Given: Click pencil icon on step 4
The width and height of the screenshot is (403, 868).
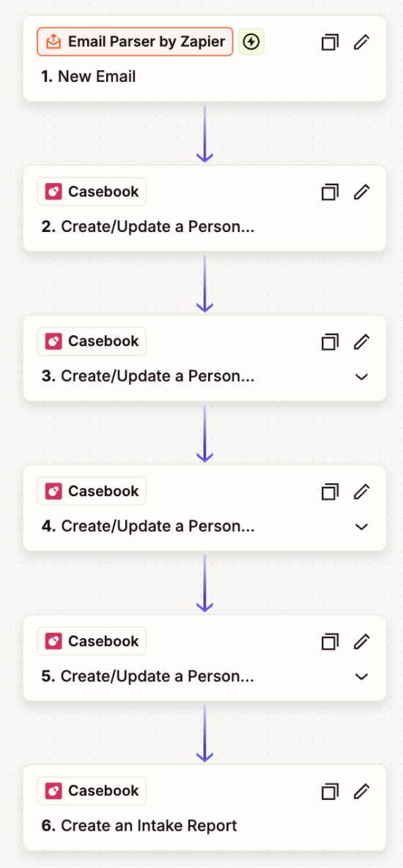Looking at the screenshot, I should click(361, 492).
